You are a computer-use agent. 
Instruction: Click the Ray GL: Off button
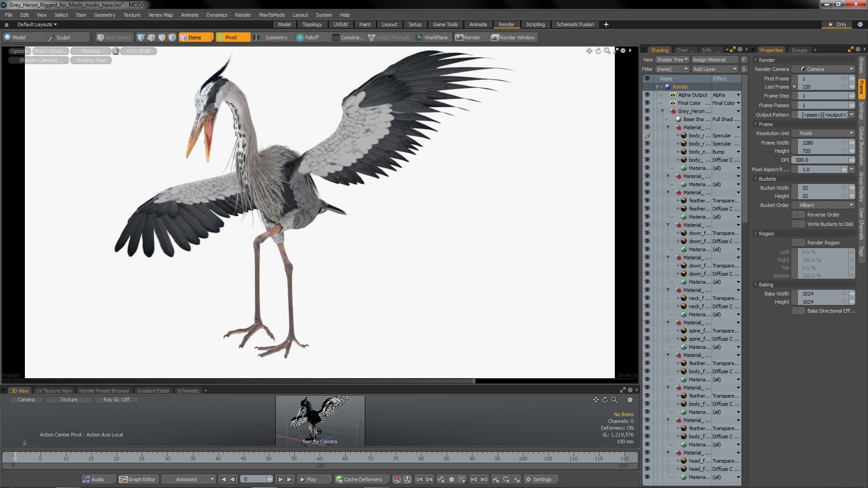pos(116,399)
